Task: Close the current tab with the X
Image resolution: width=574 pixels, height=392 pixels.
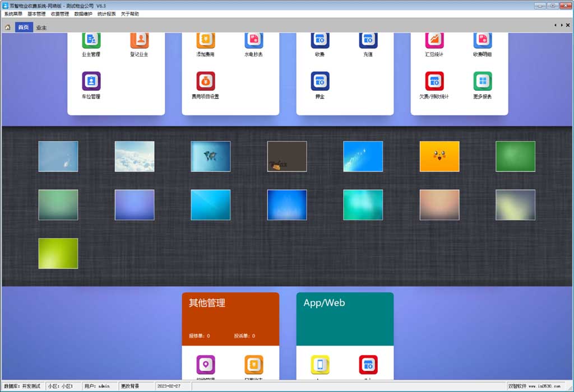Action: pos(568,25)
